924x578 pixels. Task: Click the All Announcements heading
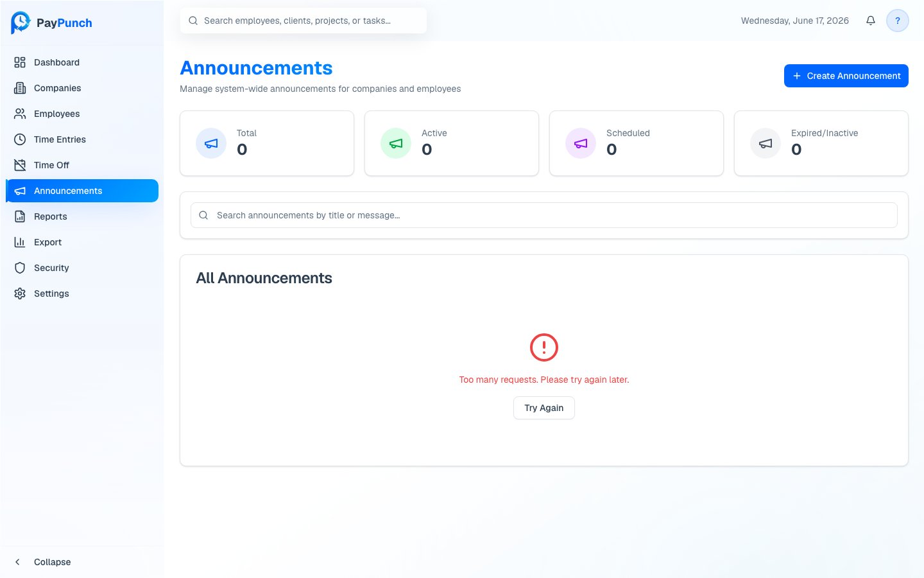[x=264, y=278]
